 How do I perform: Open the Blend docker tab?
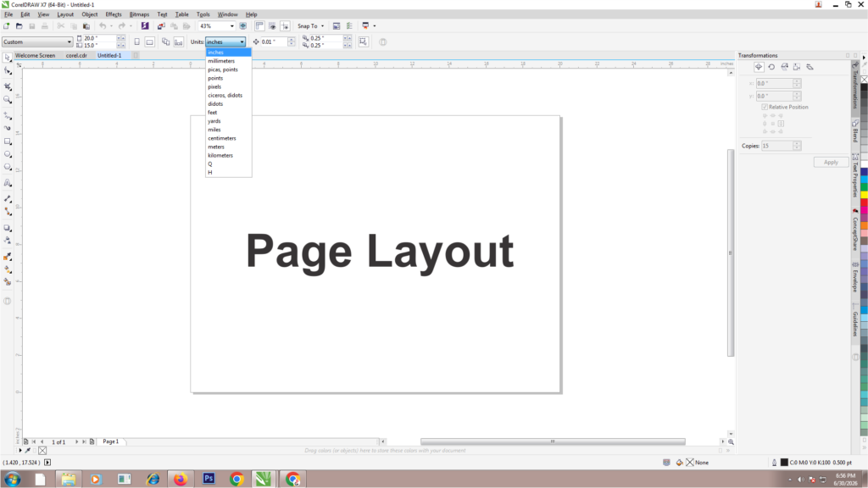pyautogui.click(x=855, y=131)
